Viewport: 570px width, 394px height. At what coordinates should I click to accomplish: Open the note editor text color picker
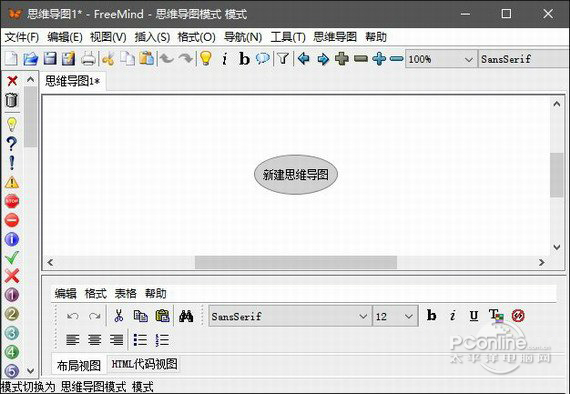(496, 315)
